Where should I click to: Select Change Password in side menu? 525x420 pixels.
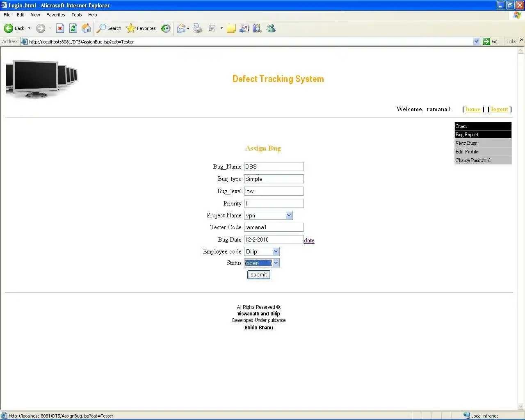[483, 160]
